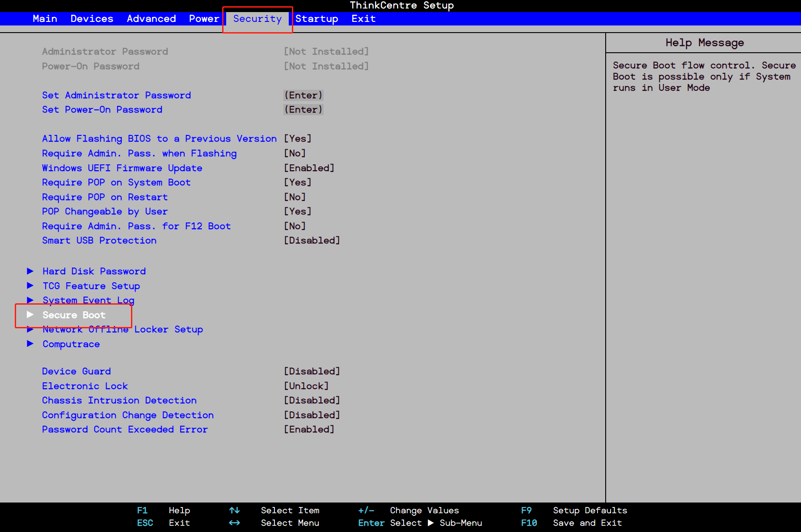Toggle Windows UEFI Firmware Update Enabled value
Screen dimensions: 801x532
click(x=309, y=168)
